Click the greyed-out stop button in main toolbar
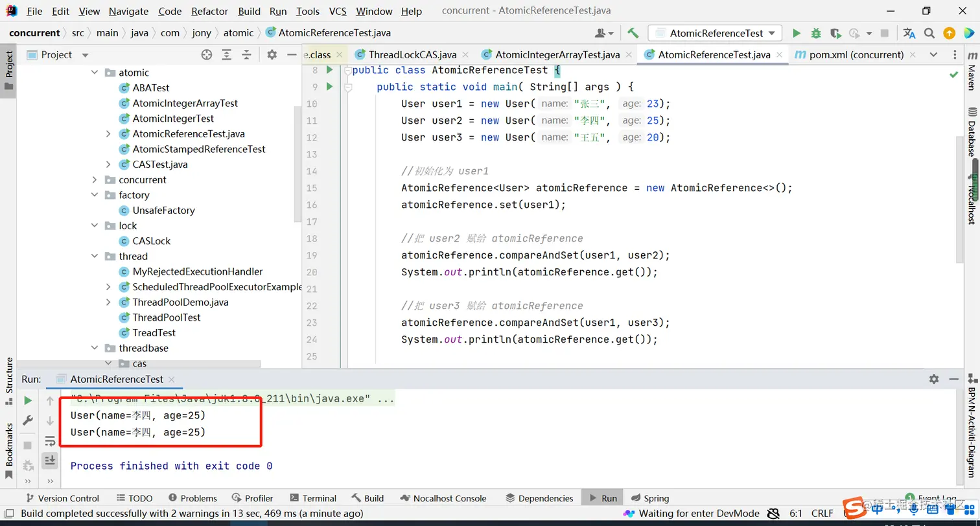Viewport: 980px width, 526px height. [x=885, y=33]
